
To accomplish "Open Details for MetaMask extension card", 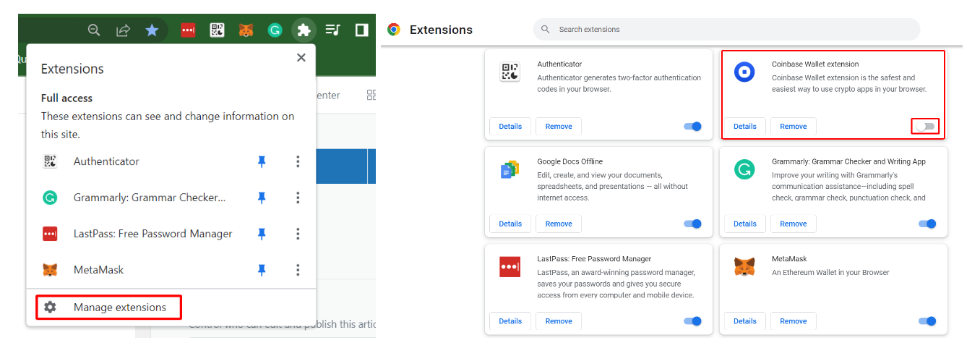I will coord(745,321).
